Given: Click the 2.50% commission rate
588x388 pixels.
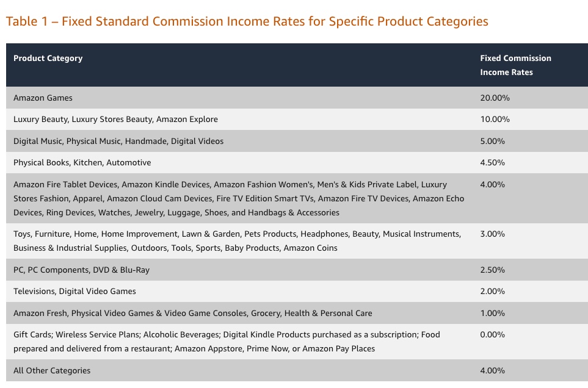Looking at the screenshot, I should 493,270.
